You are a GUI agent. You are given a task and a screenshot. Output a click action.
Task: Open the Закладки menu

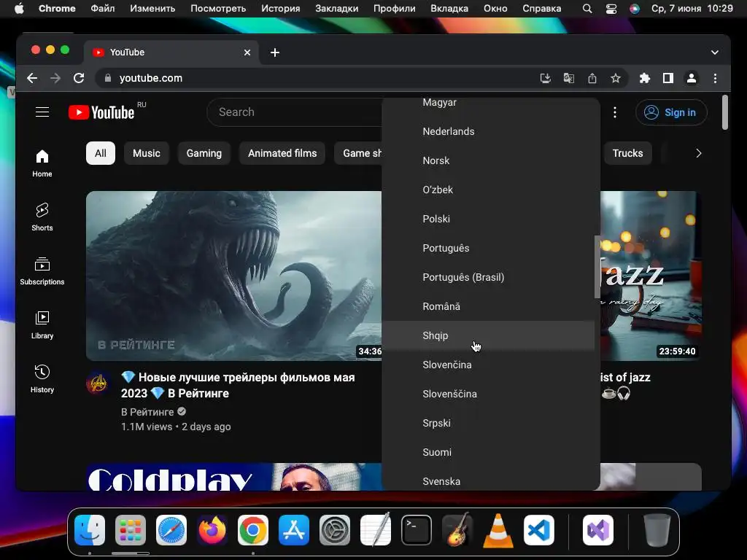pyautogui.click(x=336, y=9)
